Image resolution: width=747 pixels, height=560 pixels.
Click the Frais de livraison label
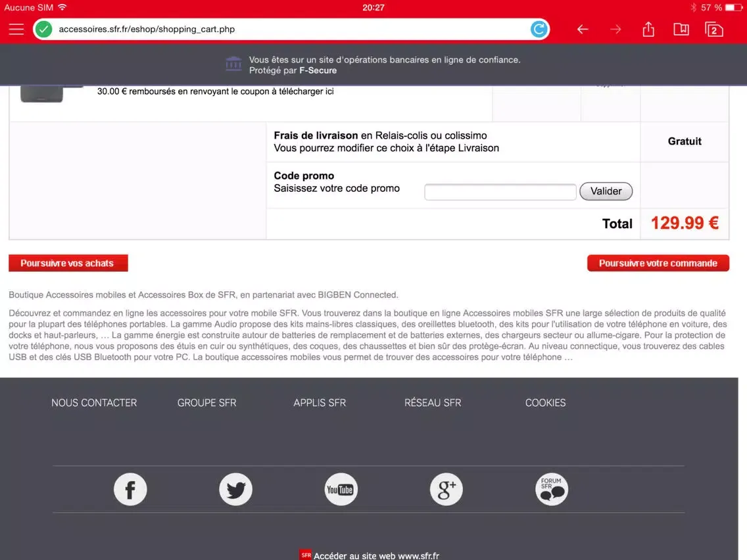316,135
